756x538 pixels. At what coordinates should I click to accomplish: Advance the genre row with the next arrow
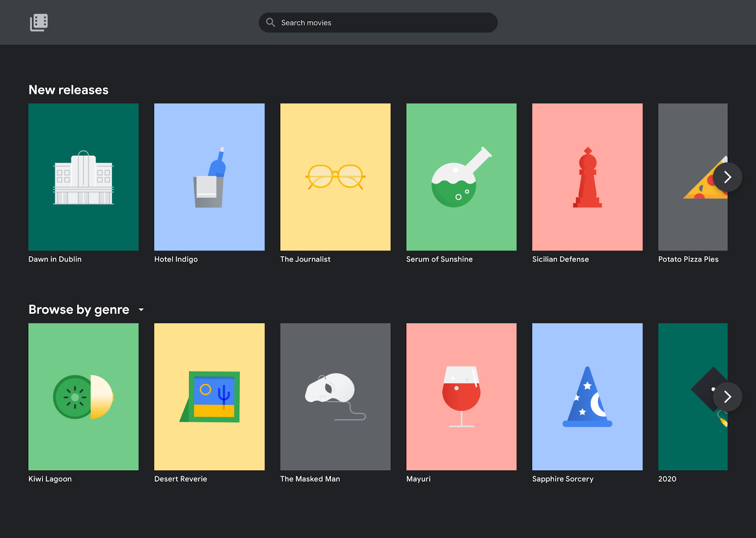point(727,397)
